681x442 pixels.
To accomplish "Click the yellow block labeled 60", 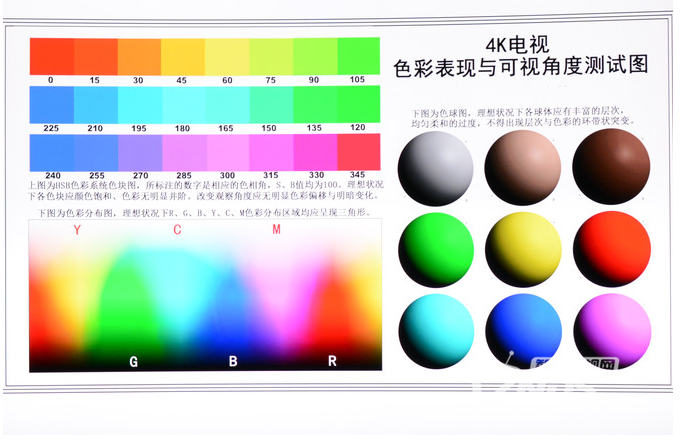I will coord(226,56).
